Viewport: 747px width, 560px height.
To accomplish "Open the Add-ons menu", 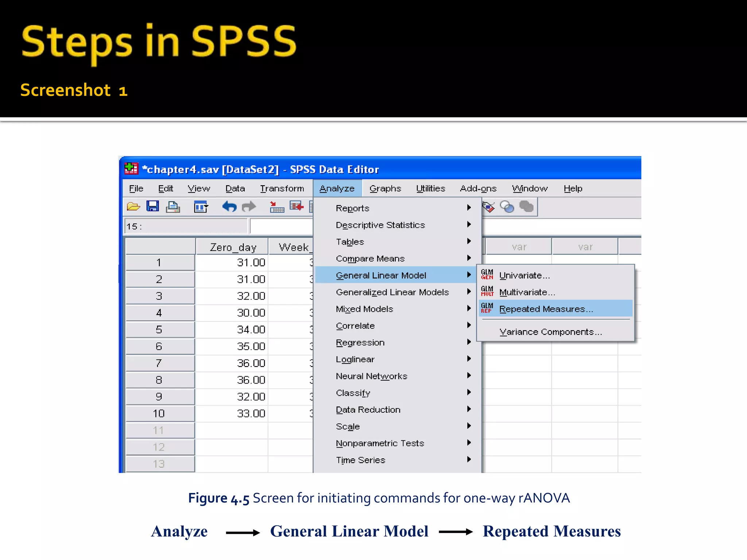I will (478, 188).
